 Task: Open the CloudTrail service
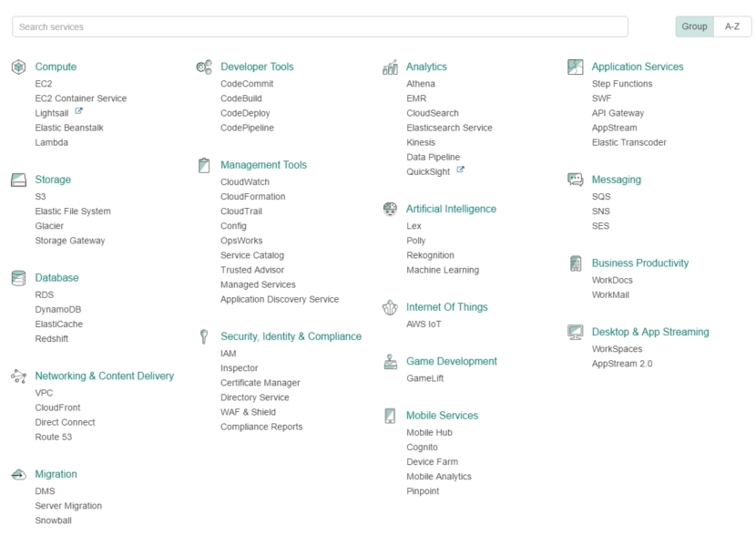[241, 211]
